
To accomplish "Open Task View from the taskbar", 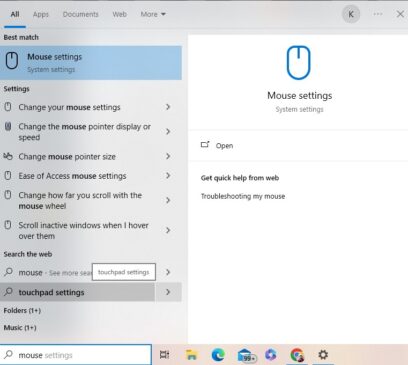I will [x=164, y=355].
